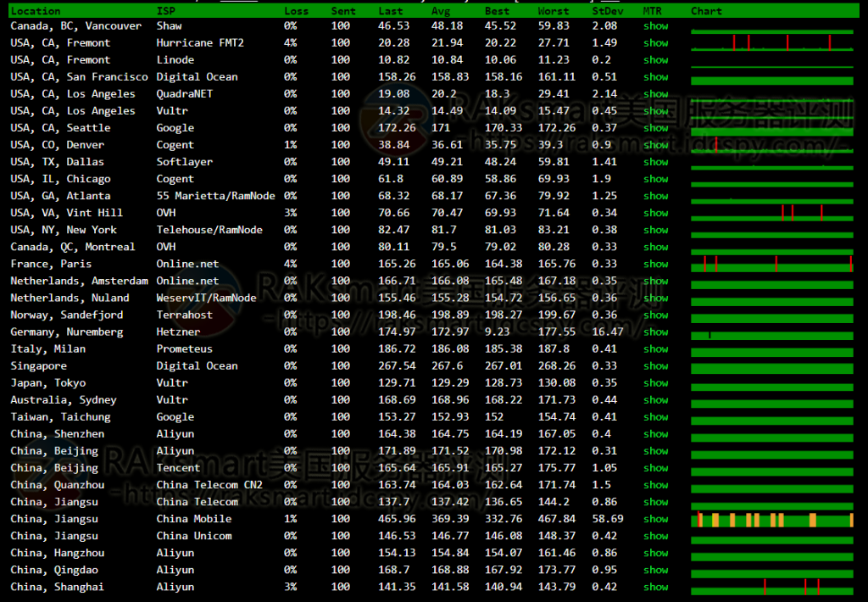Open show link for Nuland WeservIT
This screenshot has width=868, height=602.
[x=655, y=298]
